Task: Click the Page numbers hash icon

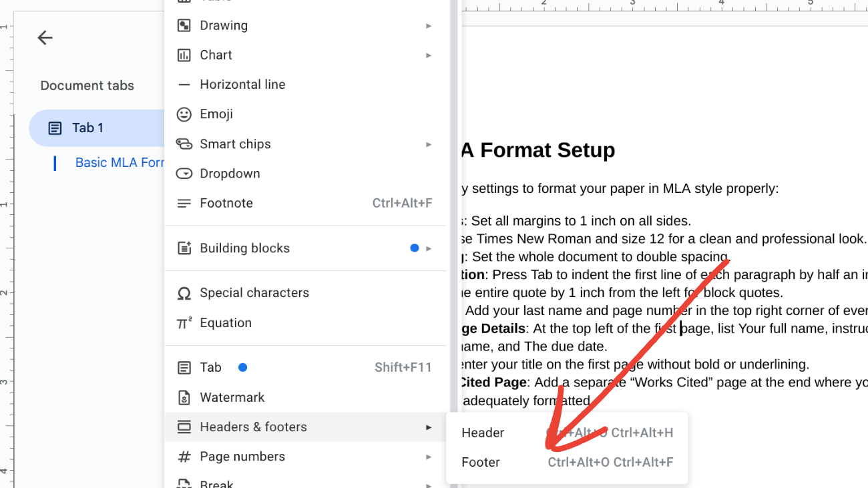Action: [184, 456]
